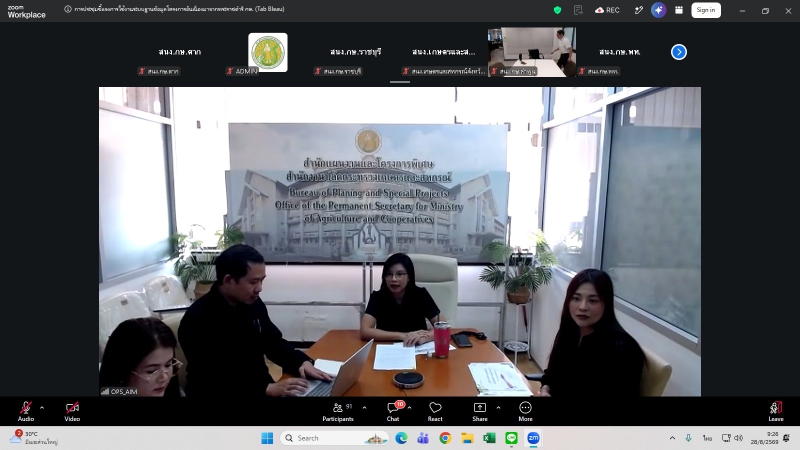Open the Participants panel
Screen dimensions: 800x450
[338, 411]
